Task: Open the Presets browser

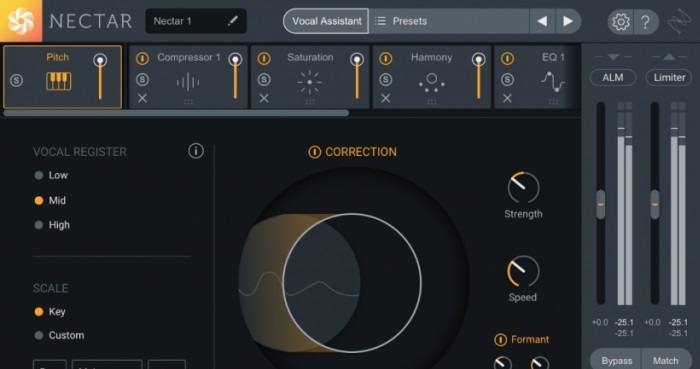Action: 449,21
